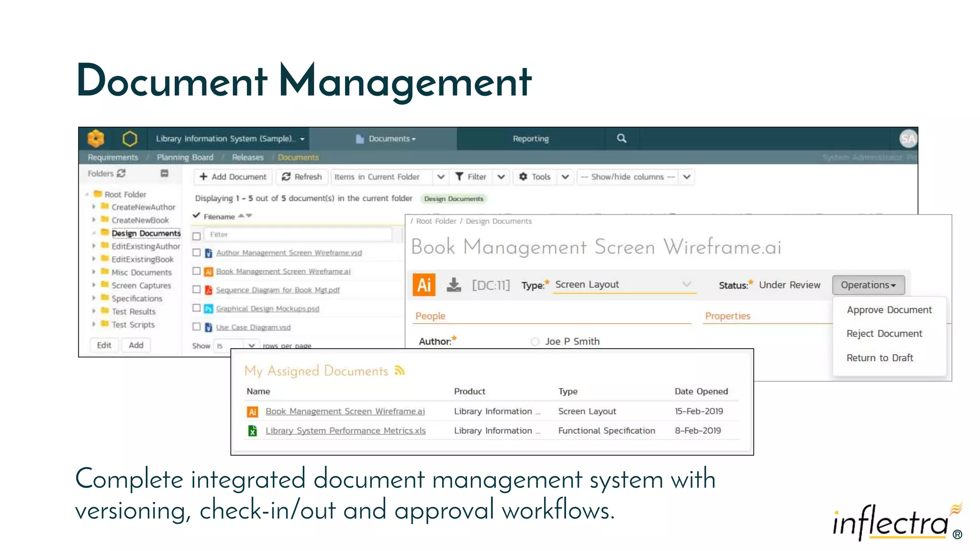Sort Filename ascending arrow
The image size is (980, 551).
(x=241, y=216)
